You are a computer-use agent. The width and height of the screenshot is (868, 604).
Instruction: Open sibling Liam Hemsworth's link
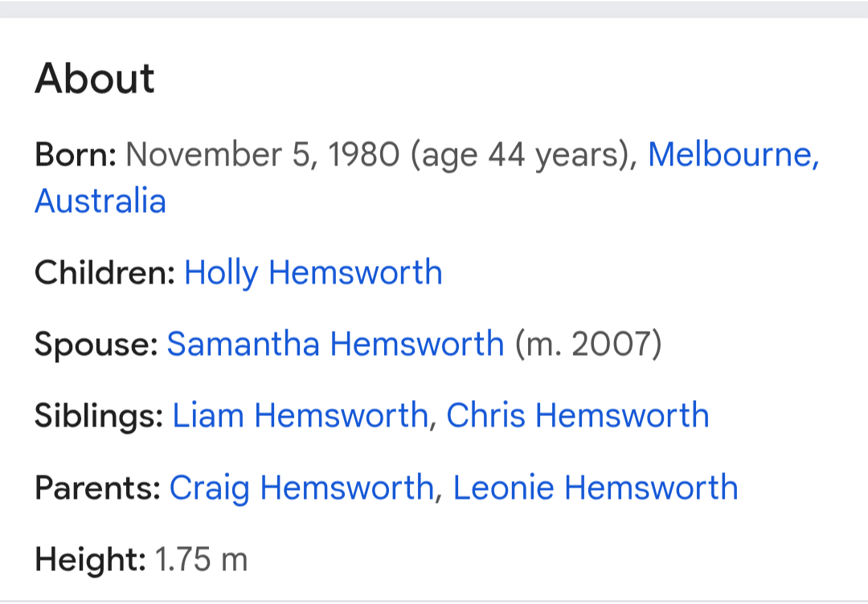coord(300,416)
